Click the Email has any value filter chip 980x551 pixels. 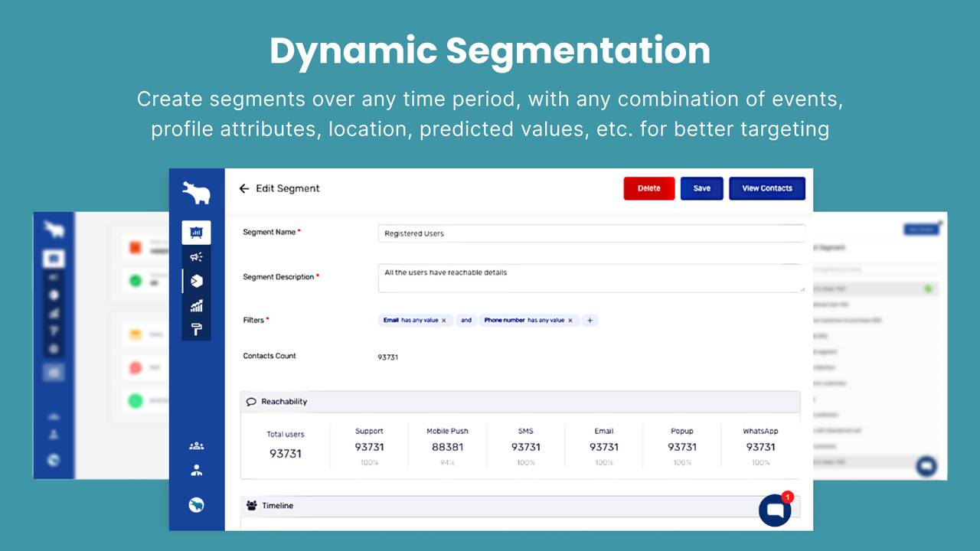416,321
